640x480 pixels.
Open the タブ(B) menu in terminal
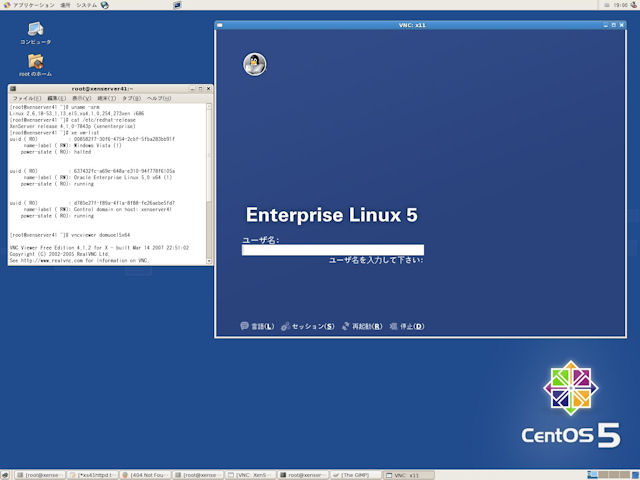coord(131,98)
